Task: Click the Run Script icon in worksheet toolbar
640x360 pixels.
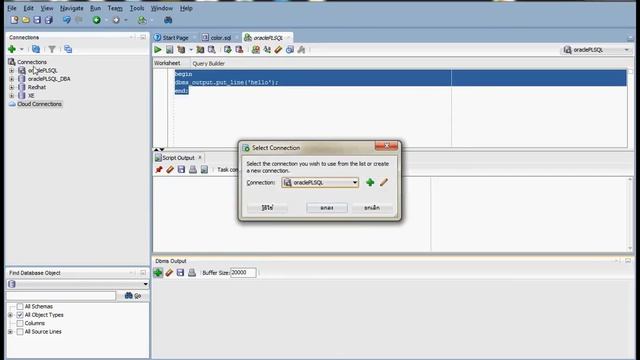Action: click(x=169, y=50)
